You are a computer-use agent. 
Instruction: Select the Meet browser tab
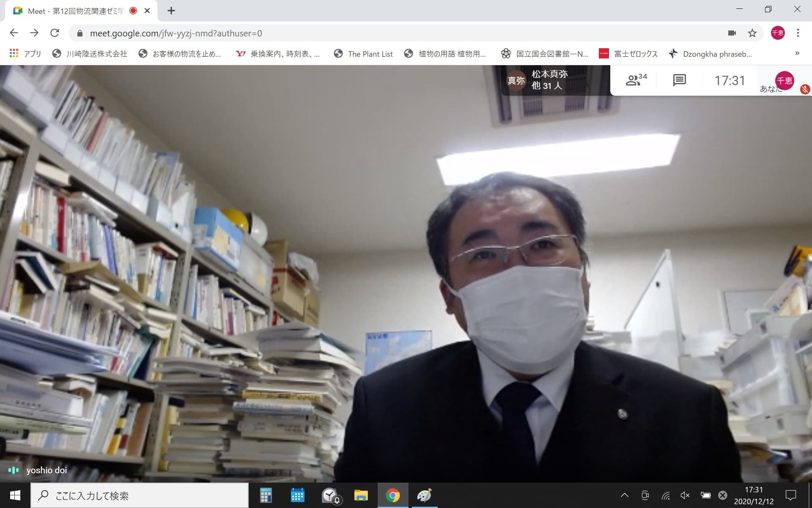click(76, 11)
